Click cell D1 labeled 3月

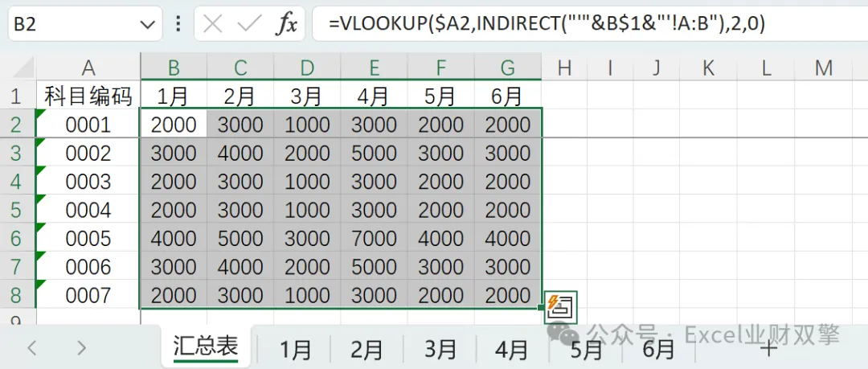(307, 96)
